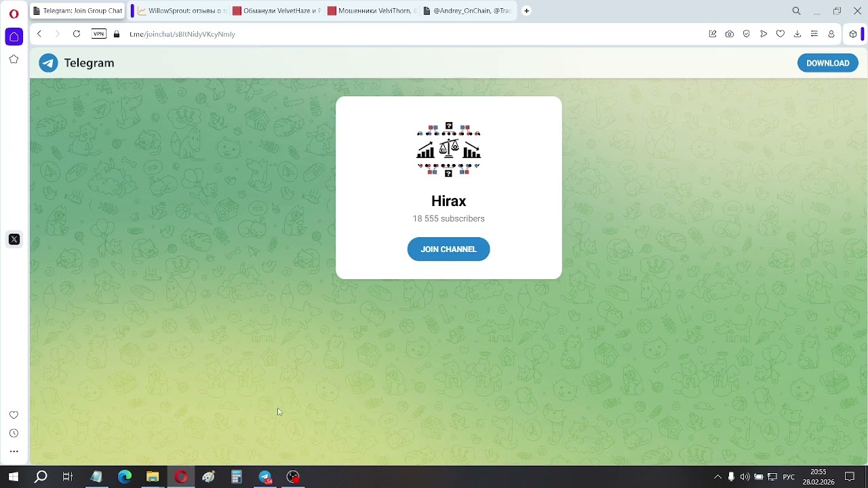Click the Telegram logo in page header
The width and height of the screenshot is (868, 488).
77,63
